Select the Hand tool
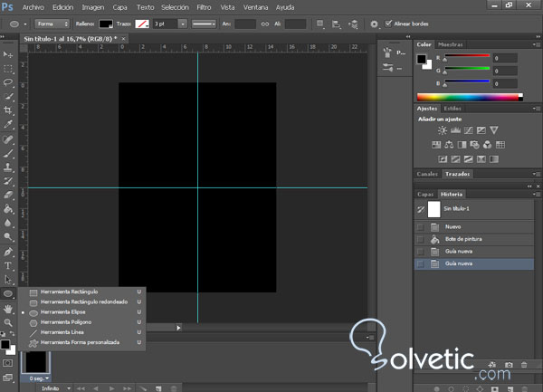The image size is (543, 392). point(8,308)
